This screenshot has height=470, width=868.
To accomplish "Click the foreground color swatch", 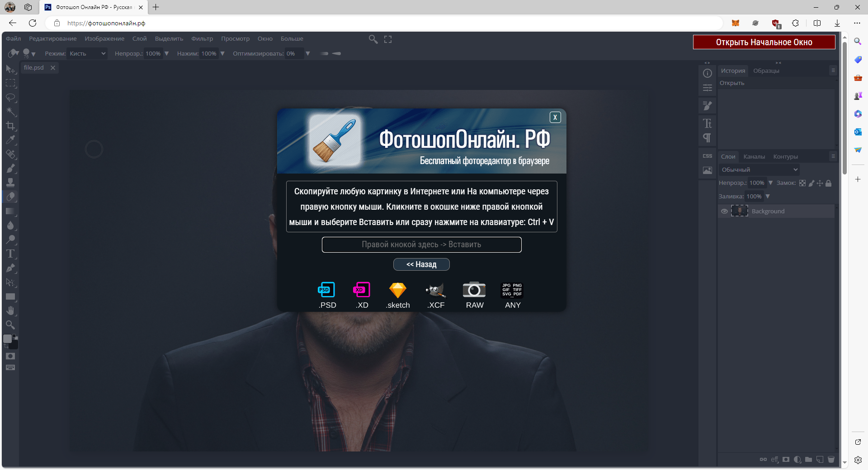I will (x=8, y=339).
